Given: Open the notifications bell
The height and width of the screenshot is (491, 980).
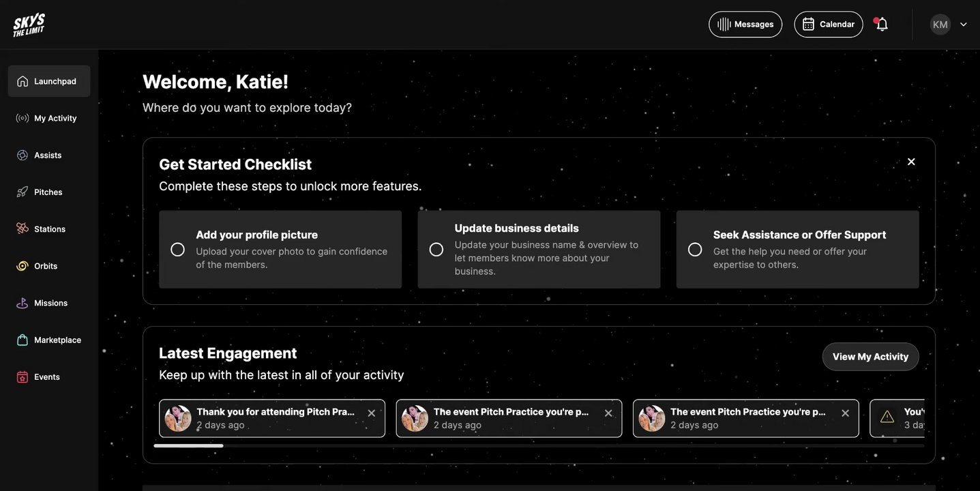Looking at the screenshot, I should pyautogui.click(x=882, y=25).
